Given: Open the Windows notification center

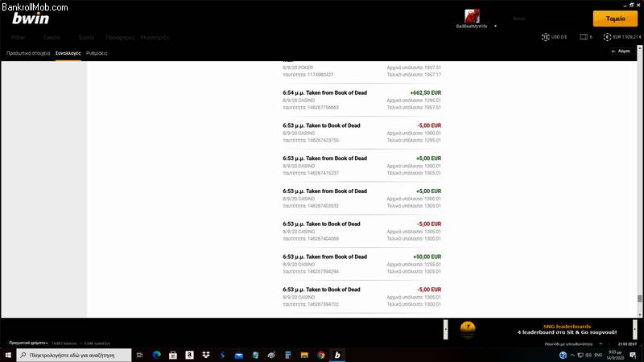Looking at the screenshot, I should tap(633, 355).
